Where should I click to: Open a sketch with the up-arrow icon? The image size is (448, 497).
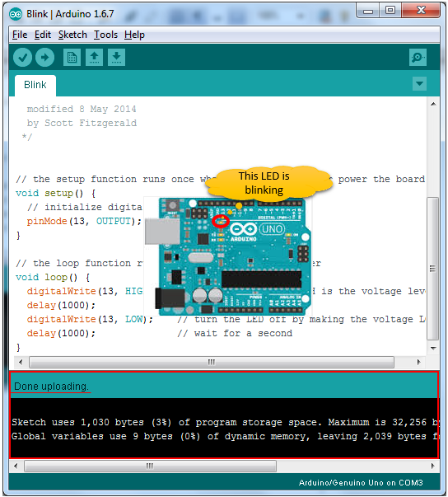pyautogui.click(x=94, y=58)
